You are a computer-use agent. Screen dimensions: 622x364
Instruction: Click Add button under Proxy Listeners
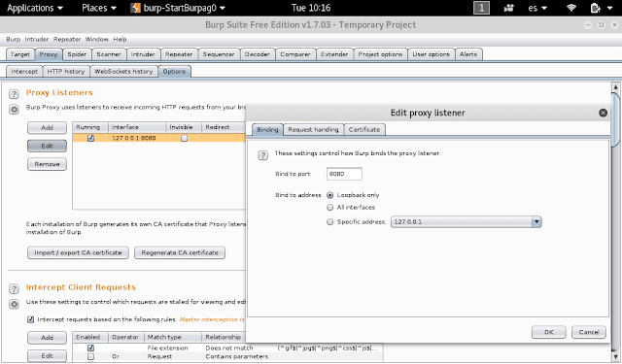pyautogui.click(x=47, y=127)
